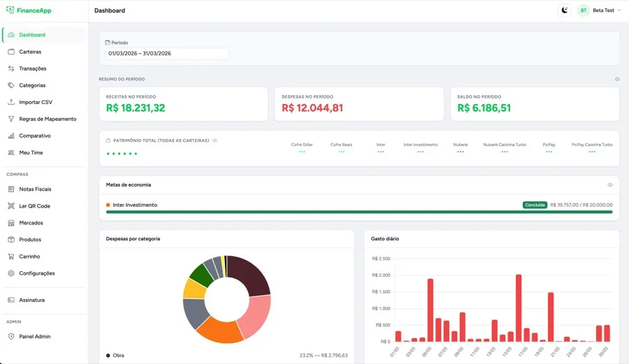629x364 pixels.
Task: Click the Notas Fiscais receipt icon
Action: tap(11, 189)
